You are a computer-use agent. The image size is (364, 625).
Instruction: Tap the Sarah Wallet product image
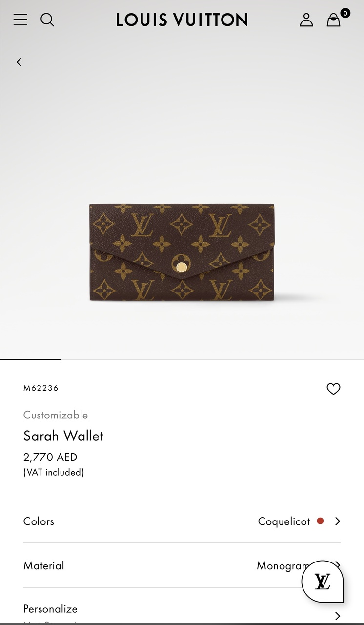click(182, 252)
